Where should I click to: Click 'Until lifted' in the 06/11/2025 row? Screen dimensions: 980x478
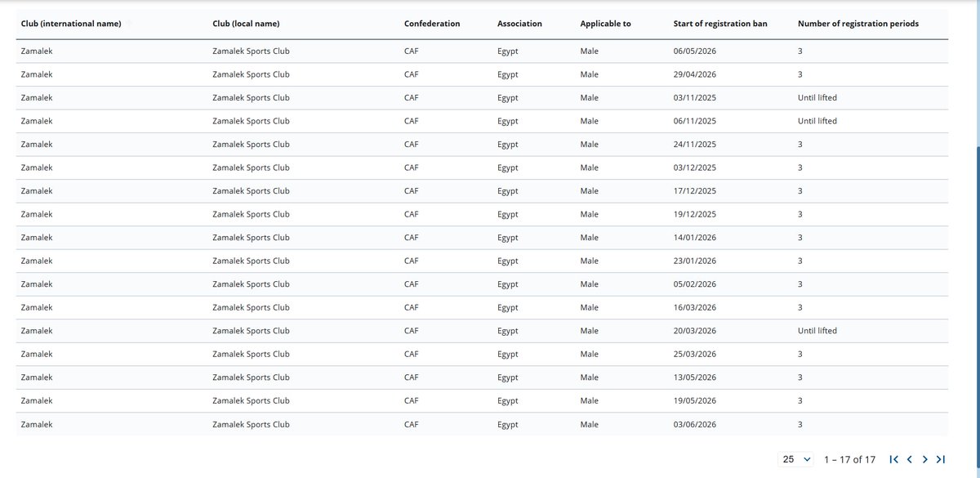817,121
